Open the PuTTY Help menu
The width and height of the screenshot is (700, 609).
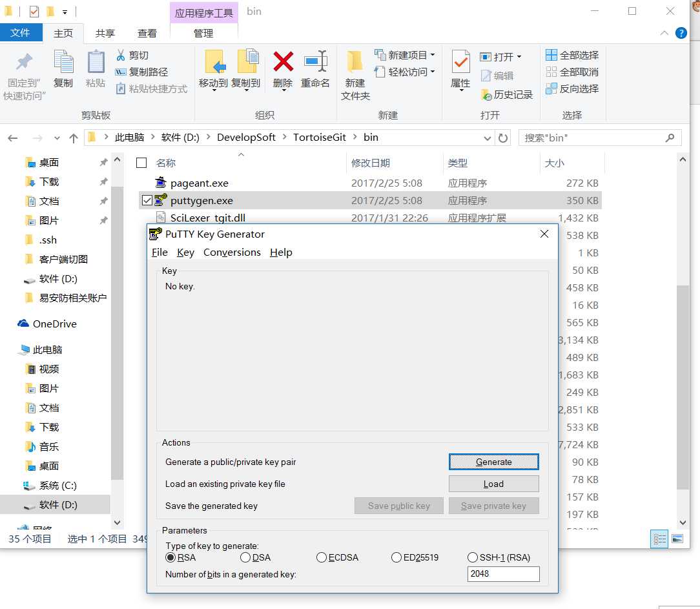(281, 253)
